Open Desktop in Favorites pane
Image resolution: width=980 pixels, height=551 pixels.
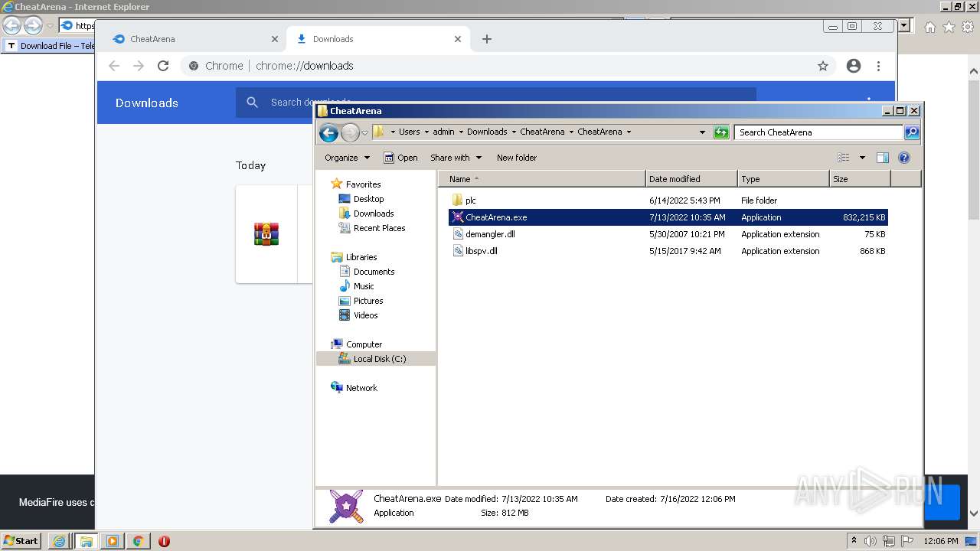(x=368, y=199)
